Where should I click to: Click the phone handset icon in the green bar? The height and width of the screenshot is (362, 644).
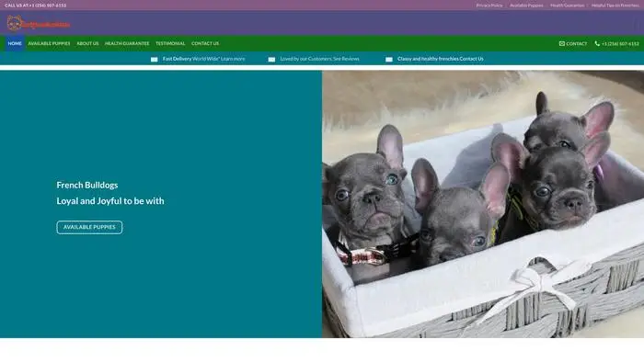tap(597, 43)
